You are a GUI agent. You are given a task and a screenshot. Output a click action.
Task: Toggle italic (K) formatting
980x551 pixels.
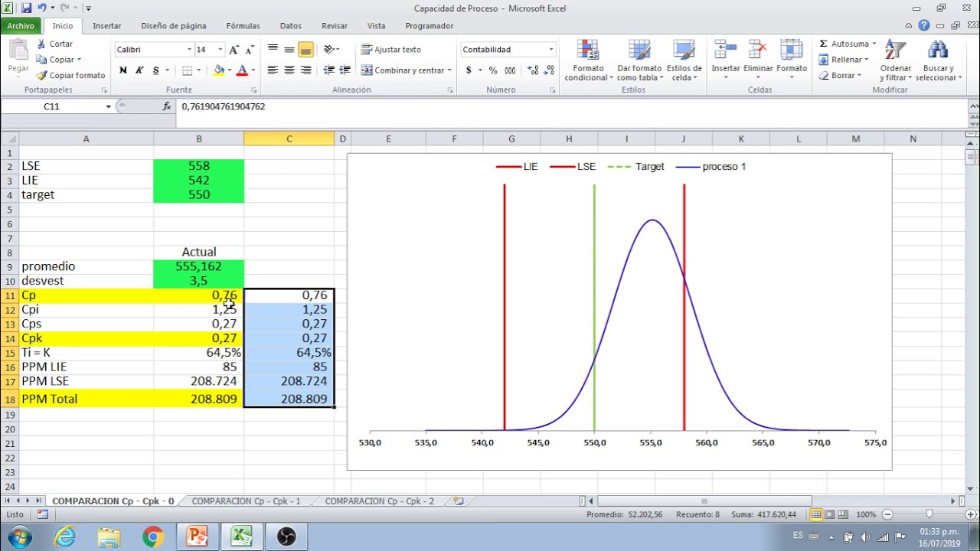(x=139, y=70)
